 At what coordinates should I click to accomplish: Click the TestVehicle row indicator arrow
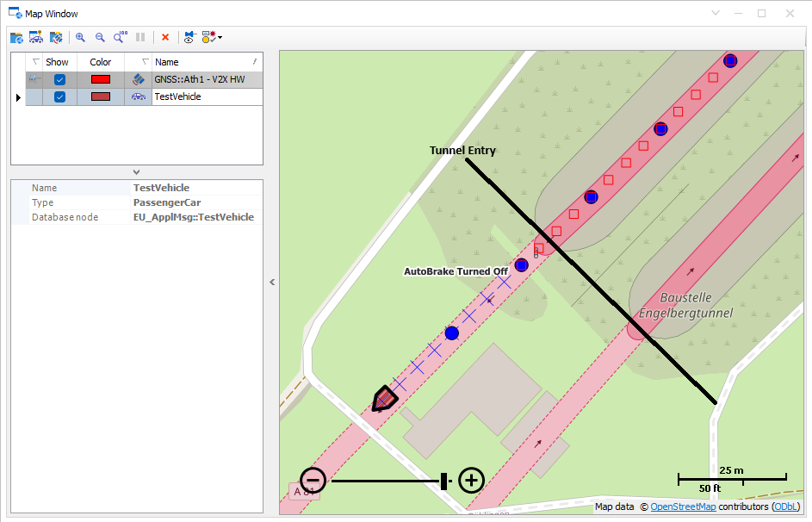coord(18,96)
